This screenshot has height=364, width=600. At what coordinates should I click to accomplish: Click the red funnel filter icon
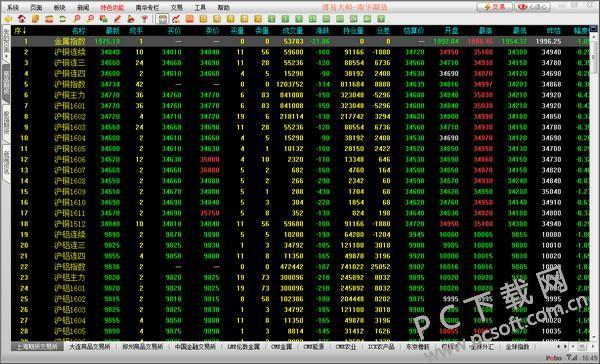click(x=145, y=19)
